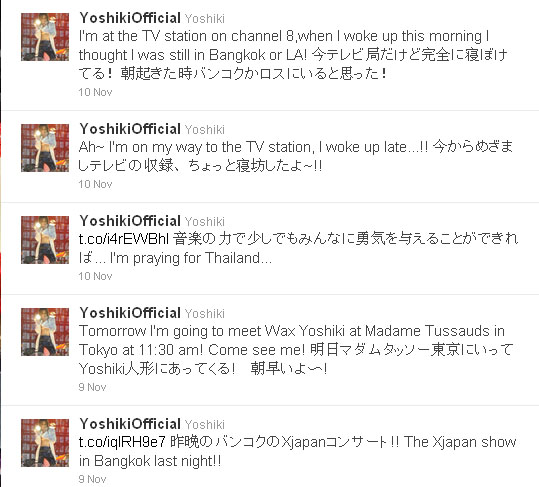
Task: Open YoshikiOfficial username on praying for Thailand tweet
Action: pos(130,221)
